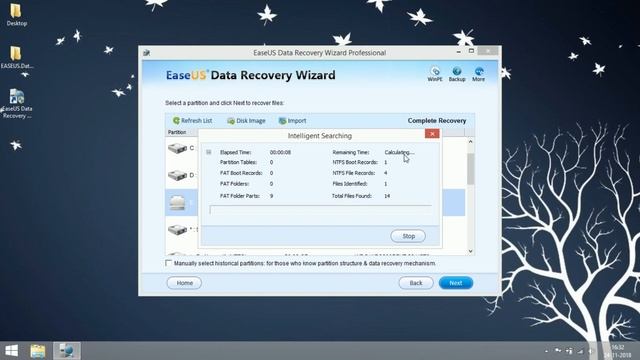
Task: Click the search progress bar
Action: click(320, 210)
